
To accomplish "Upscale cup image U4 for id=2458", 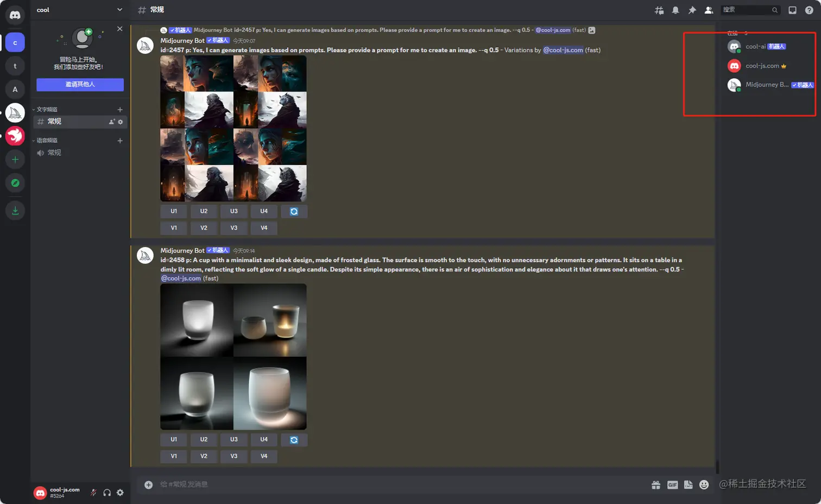I will tap(264, 439).
